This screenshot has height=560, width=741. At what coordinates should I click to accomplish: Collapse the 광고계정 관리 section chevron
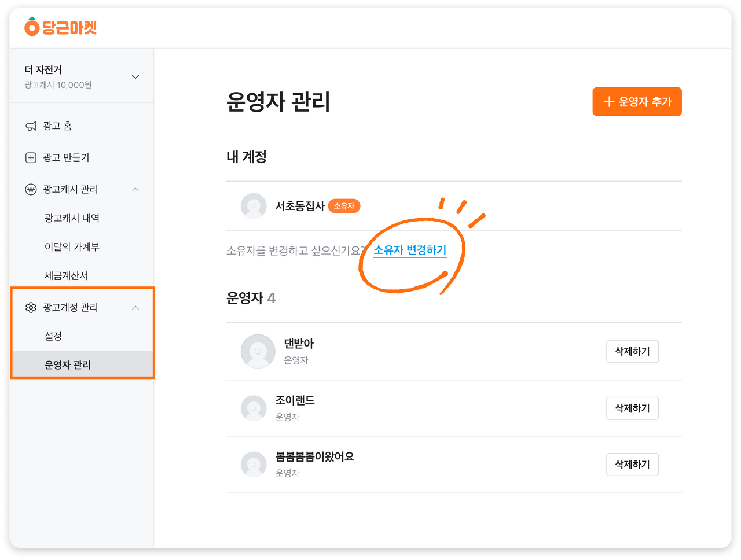(x=135, y=308)
